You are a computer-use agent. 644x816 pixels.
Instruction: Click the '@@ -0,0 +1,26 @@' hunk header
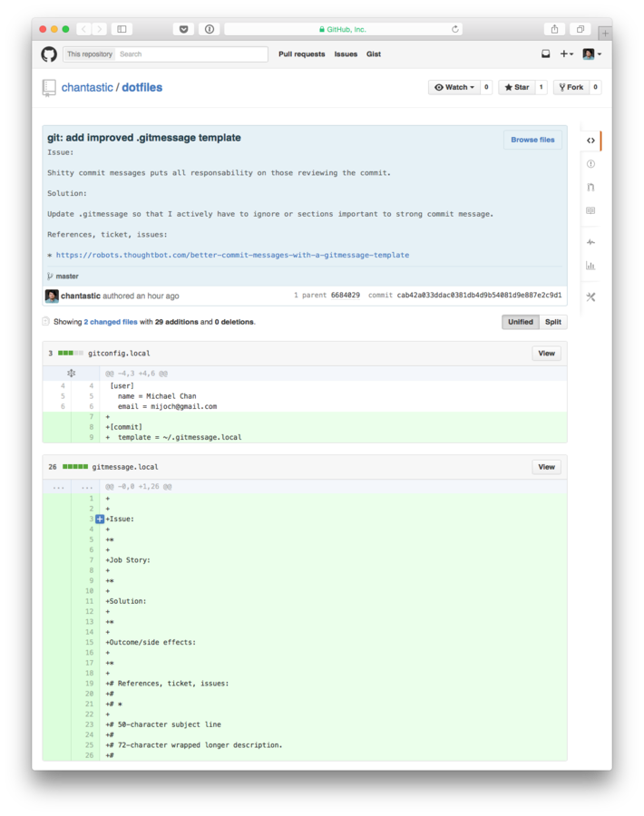tap(139, 487)
